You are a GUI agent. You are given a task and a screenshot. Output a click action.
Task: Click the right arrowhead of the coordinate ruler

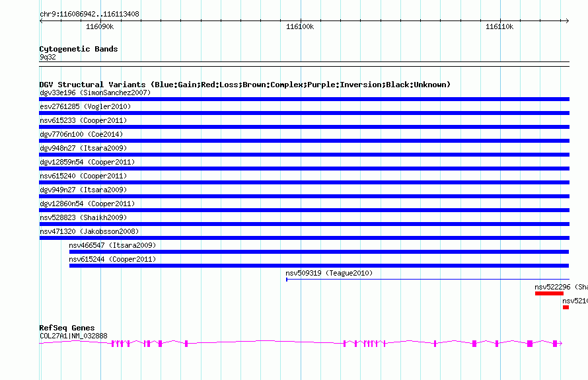click(x=567, y=20)
